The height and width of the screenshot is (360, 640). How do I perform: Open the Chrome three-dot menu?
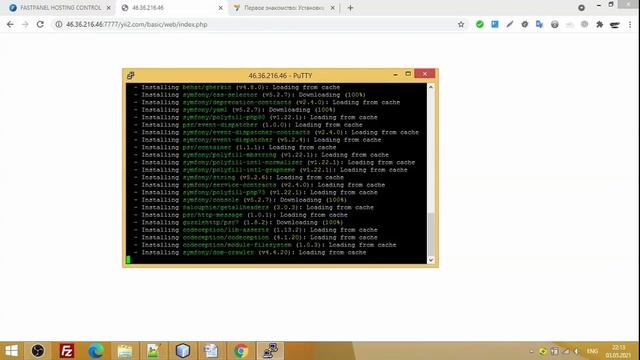pos(630,24)
